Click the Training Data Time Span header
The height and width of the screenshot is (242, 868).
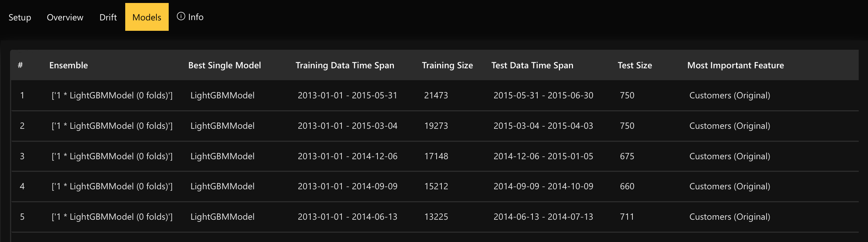click(x=345, y=65)
